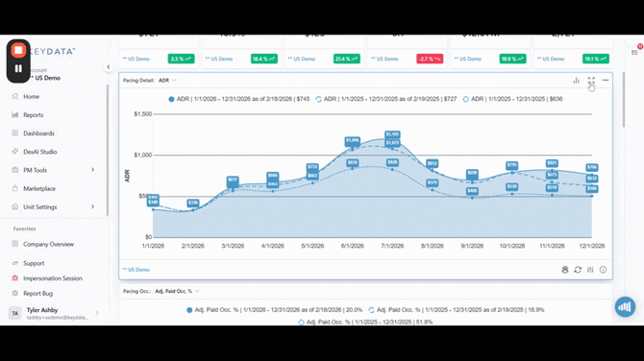This screenshot has height=361, width=644.
Task: Click the $1,096 data label at 6/1/2026
Action: click(353, 140)
